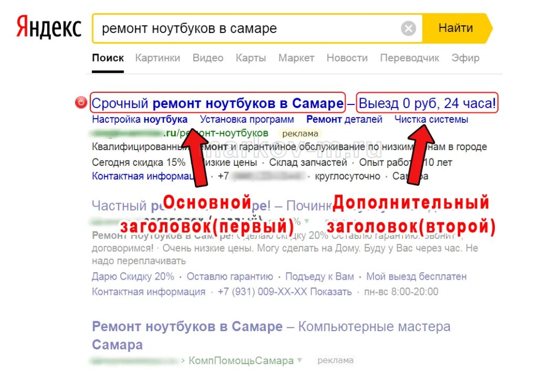This screenshot has width=538, height=392.
Task: Switch to the Картинки tab
Action: click(x=158, y=58)
